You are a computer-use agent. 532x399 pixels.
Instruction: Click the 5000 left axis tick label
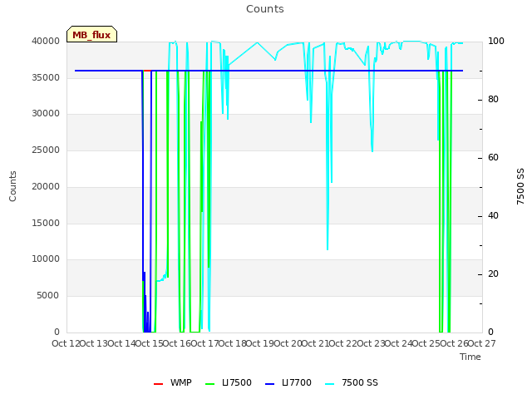point(48,296)
